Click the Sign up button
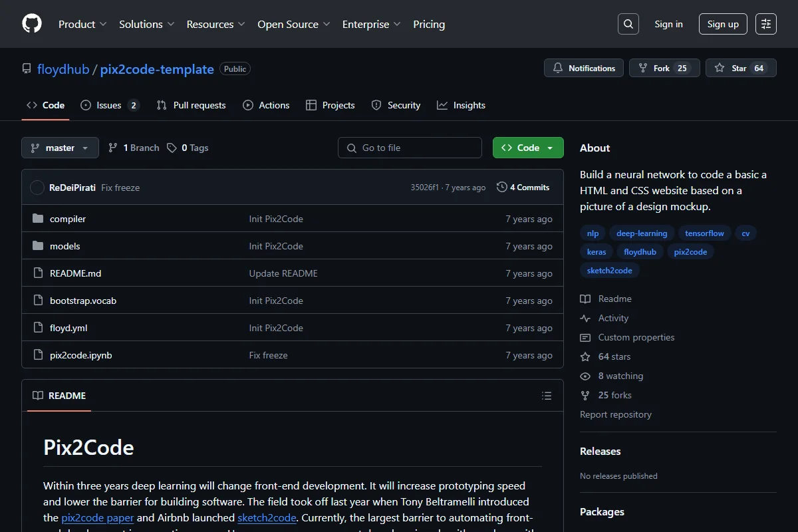The height and width of the screenshot is (532, 798). click(x=723, y=24)
